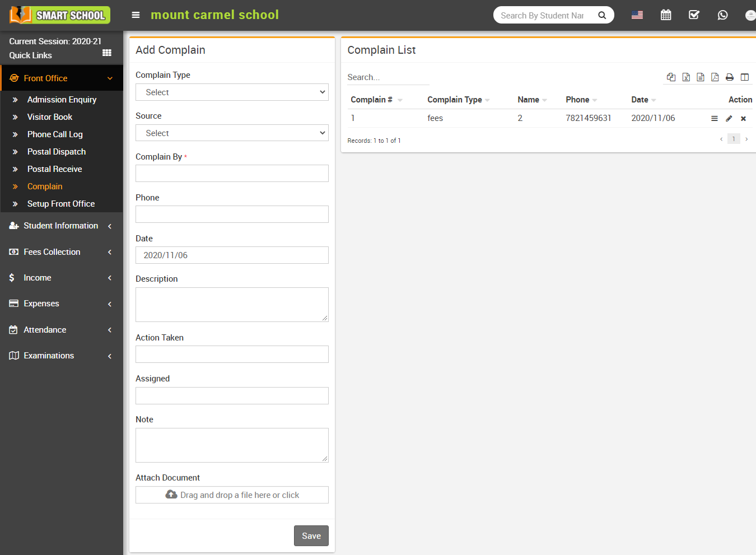The image size is (756, 555).
Task: Print the complain list
Action: point(730,77)
